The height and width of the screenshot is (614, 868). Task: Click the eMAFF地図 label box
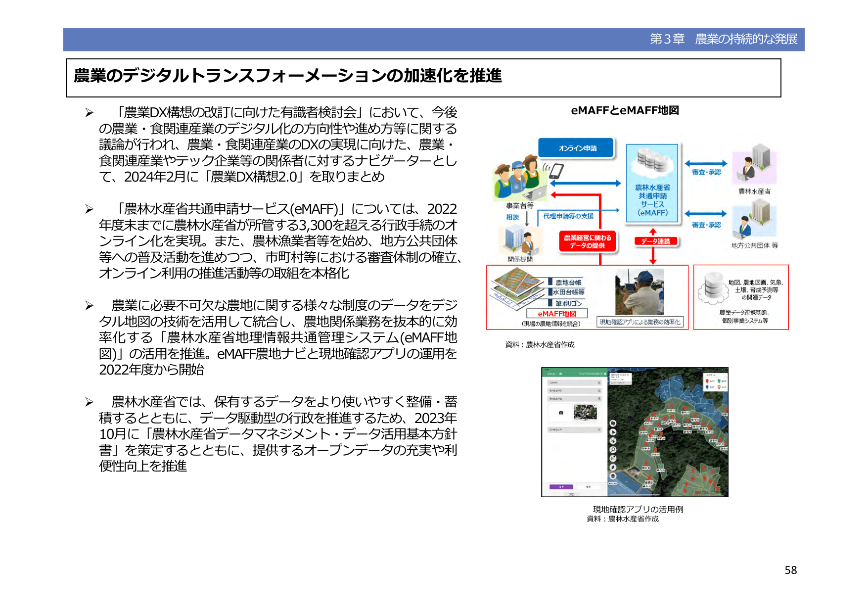click(557, 314)
